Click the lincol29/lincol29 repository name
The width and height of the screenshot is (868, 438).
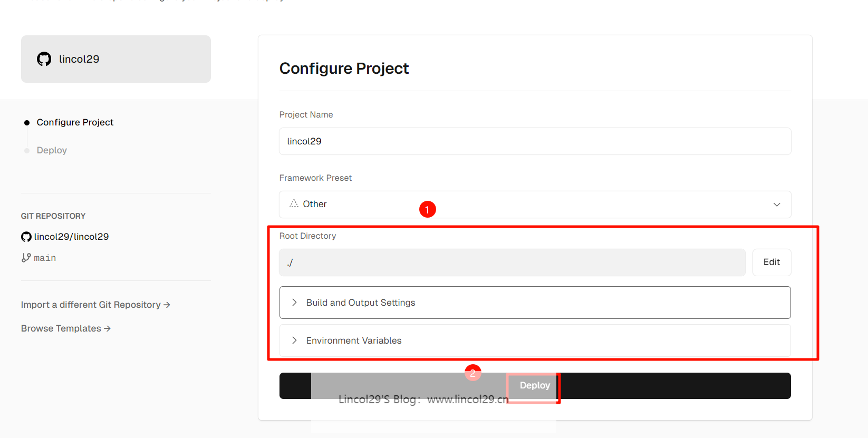pos(71,237)
